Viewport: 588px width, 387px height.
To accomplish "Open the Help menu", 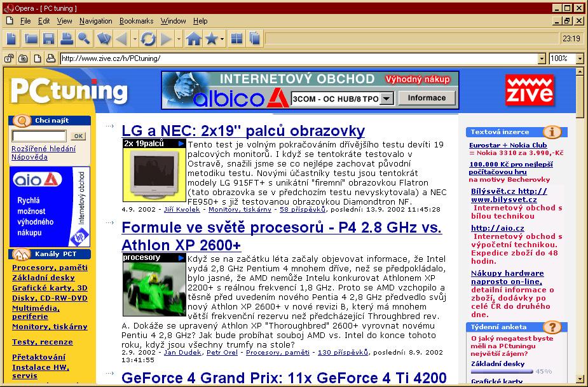I will (200, 21).
